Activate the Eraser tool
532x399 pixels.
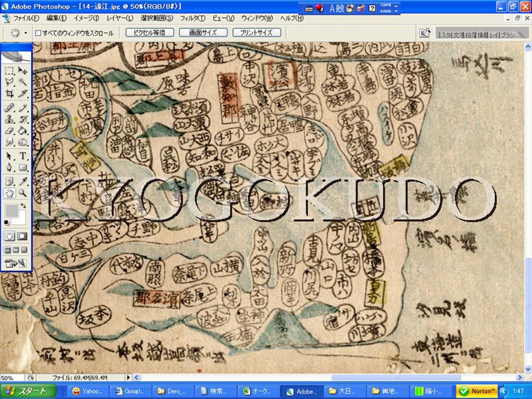click(x=9, y=130)
